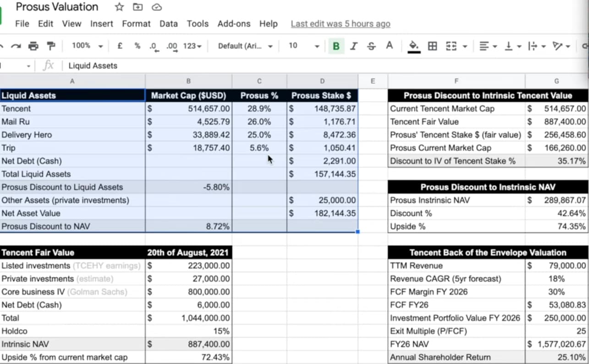This screenshot has width=589, height=364.
Task: Star the Prosus Valuation document
Action: [119, 7]
